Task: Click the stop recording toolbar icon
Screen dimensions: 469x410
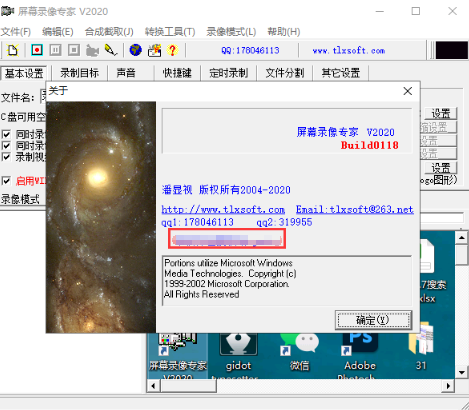Action: tap(74, 50)
